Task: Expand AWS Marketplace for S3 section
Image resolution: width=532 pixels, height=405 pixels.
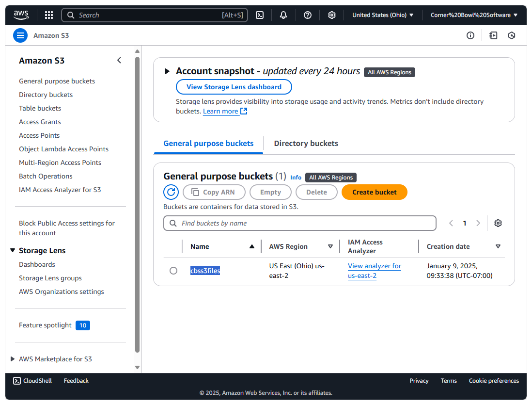Action: [x=13, y=359]
